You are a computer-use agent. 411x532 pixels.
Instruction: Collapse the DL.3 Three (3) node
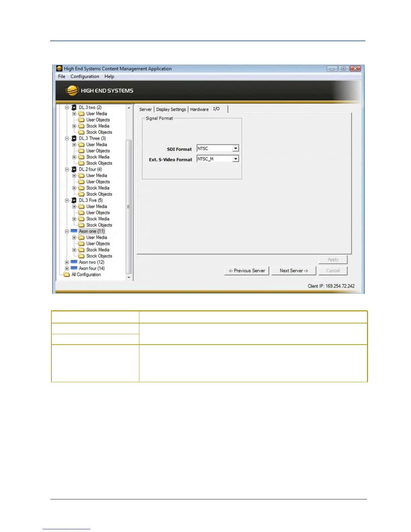click(x=67, y=139)
